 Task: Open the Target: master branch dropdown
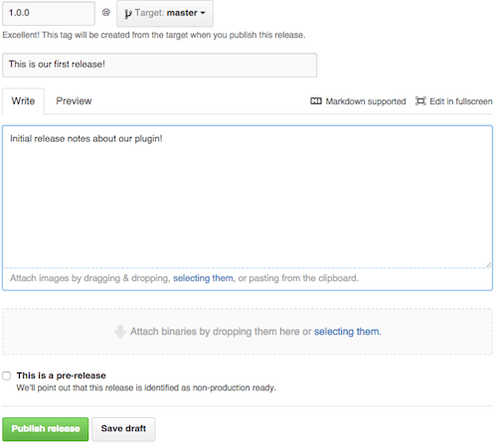click(165, 13)
